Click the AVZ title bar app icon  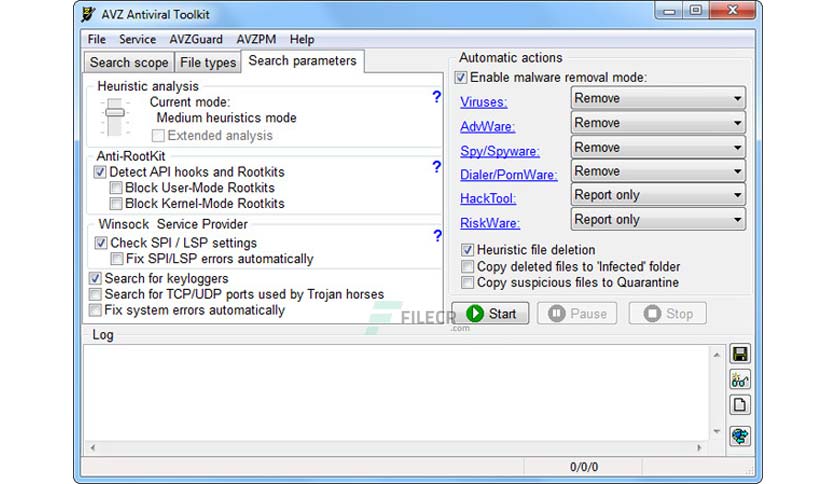pos(88,14)
